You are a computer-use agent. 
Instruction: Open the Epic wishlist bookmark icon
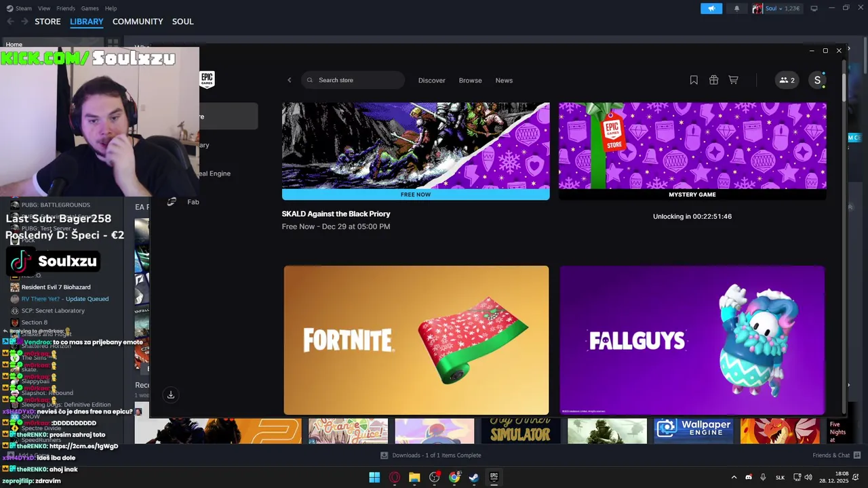tap(694, 80)
